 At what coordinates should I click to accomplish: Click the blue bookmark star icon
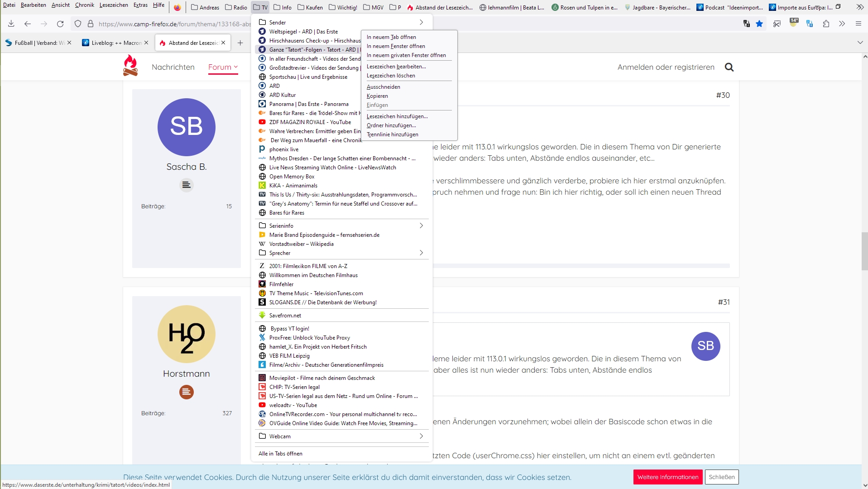tap(759, 24)
